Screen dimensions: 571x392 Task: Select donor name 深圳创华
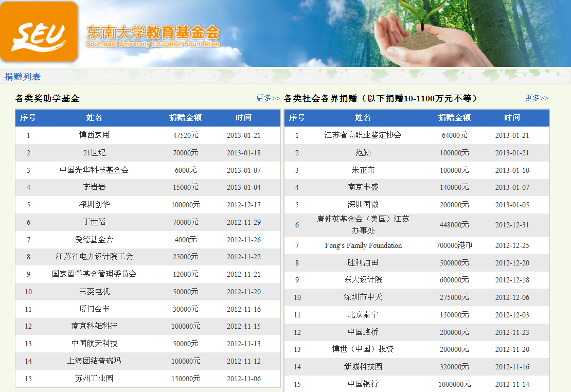tap(94, 205)
